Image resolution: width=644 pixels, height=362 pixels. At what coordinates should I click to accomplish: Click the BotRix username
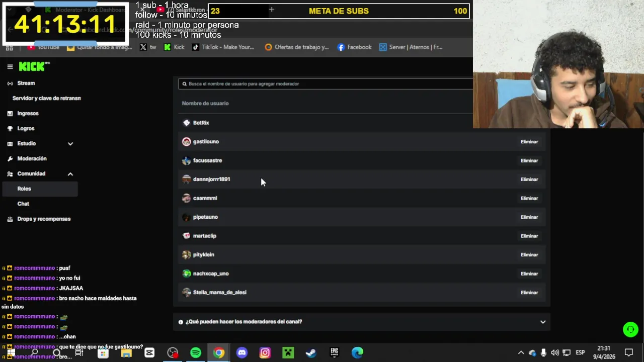click(201, 123)
